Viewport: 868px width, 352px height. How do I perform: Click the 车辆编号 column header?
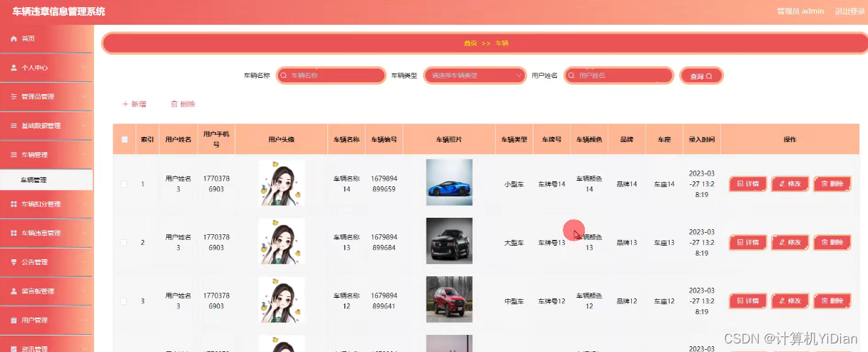[x=384, y=139]
